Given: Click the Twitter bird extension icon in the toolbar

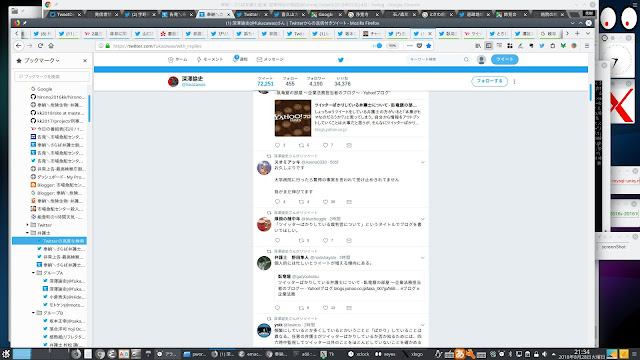Looking at the screenshot, I should (542, 46).
